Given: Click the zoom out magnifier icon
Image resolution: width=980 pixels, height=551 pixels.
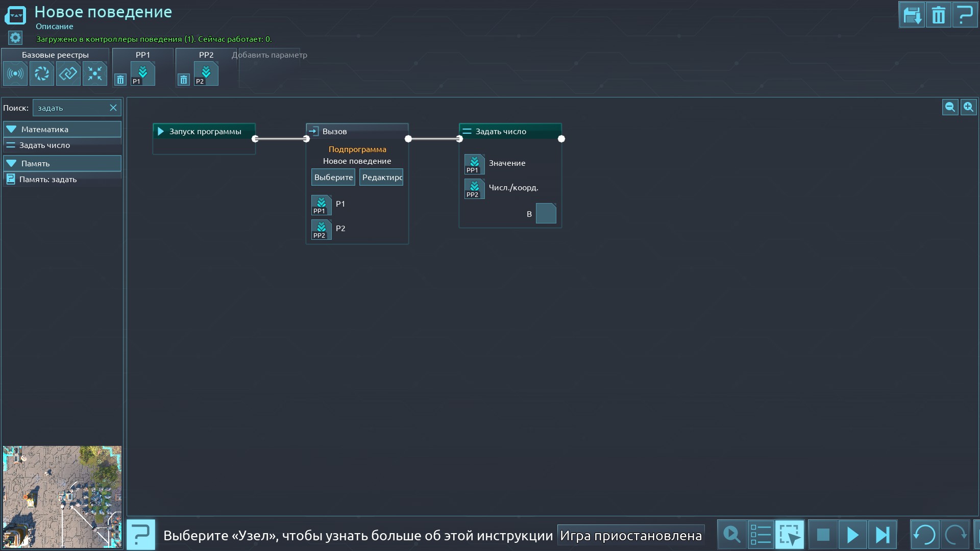Looking at the screenshot, I should 950,107.
